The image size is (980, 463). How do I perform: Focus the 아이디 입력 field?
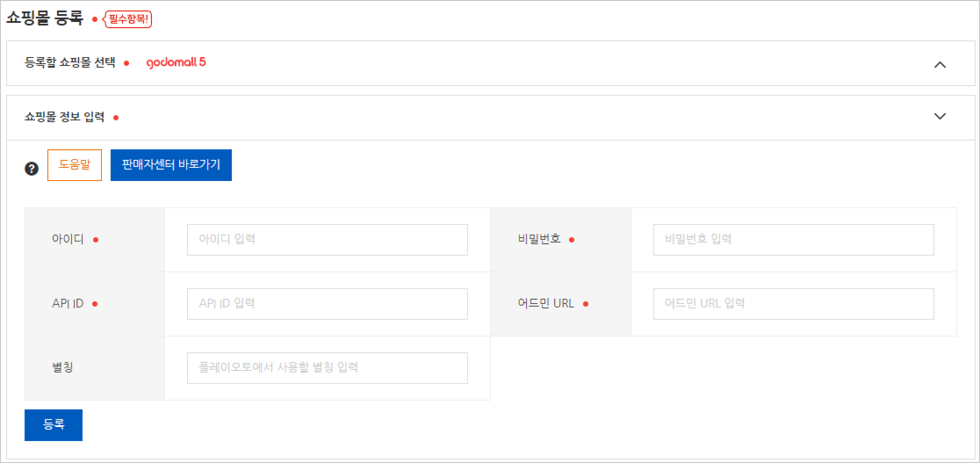click(x=327, y=239)
